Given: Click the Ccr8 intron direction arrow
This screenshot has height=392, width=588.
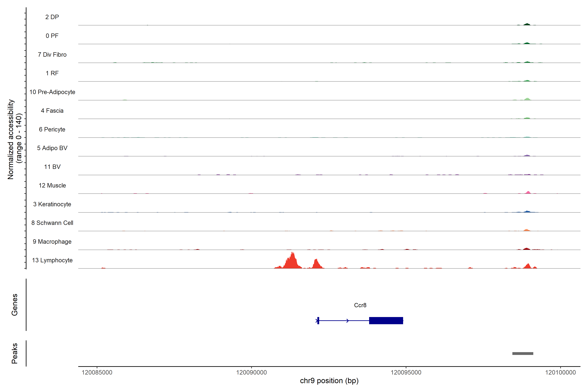Looking at the screenshot, I should coord(348,320).
